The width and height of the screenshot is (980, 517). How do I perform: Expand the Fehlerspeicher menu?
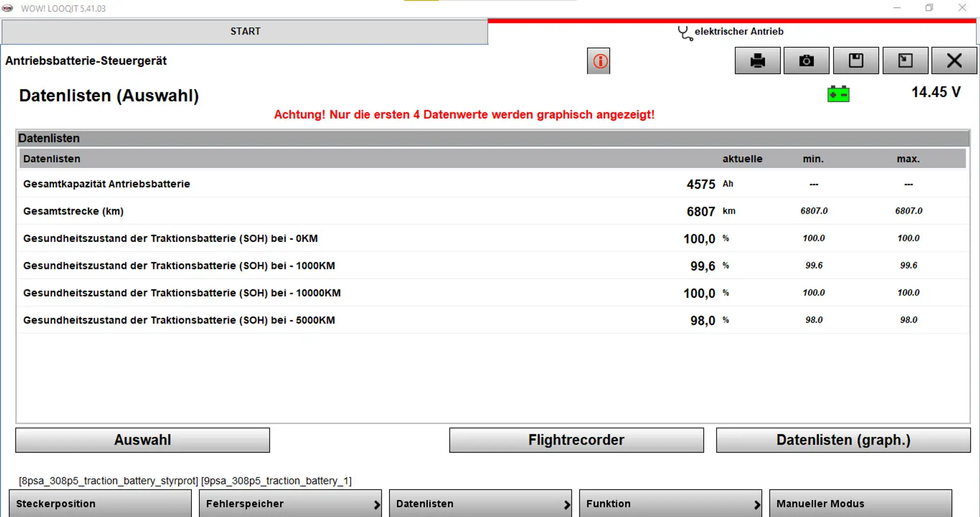tap(290, 504)
